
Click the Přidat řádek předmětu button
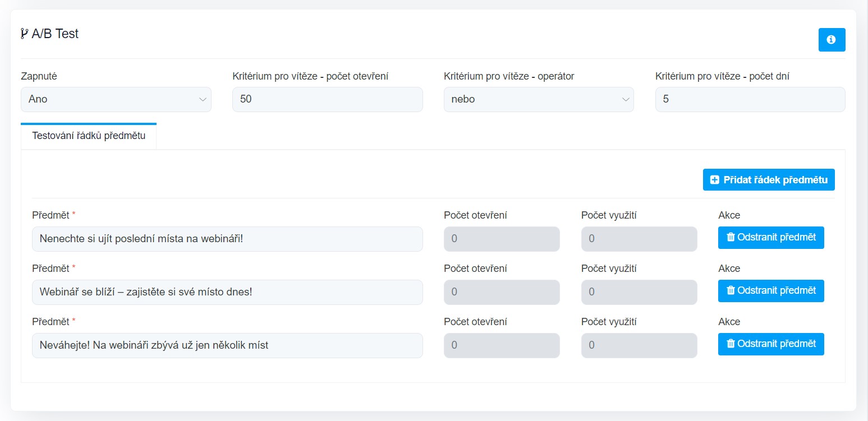(769, 180)
